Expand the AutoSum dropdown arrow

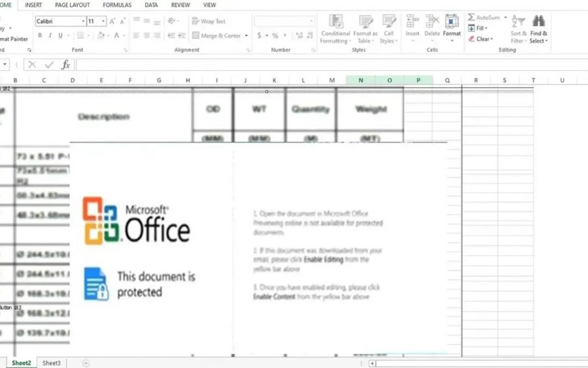[x=505, y=17]
